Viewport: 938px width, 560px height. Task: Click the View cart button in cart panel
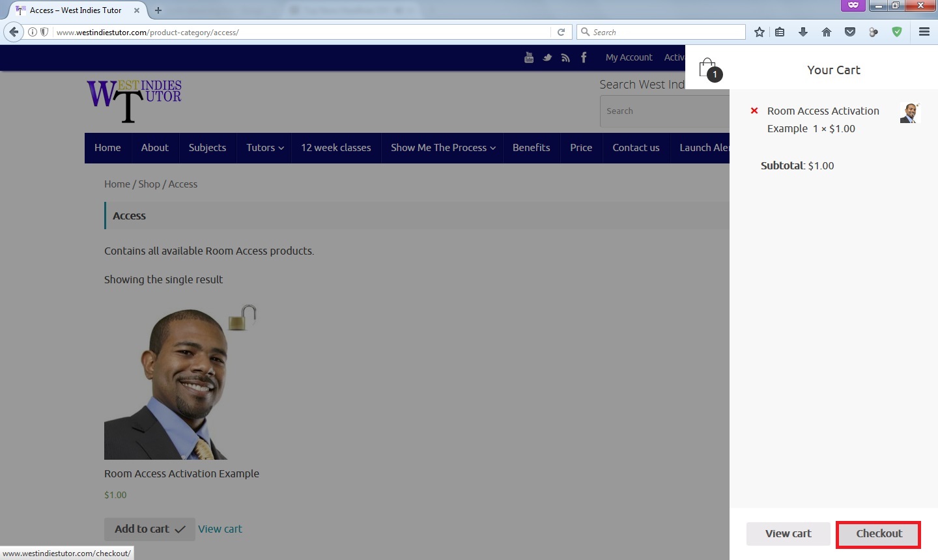click(x=788, y=534)
